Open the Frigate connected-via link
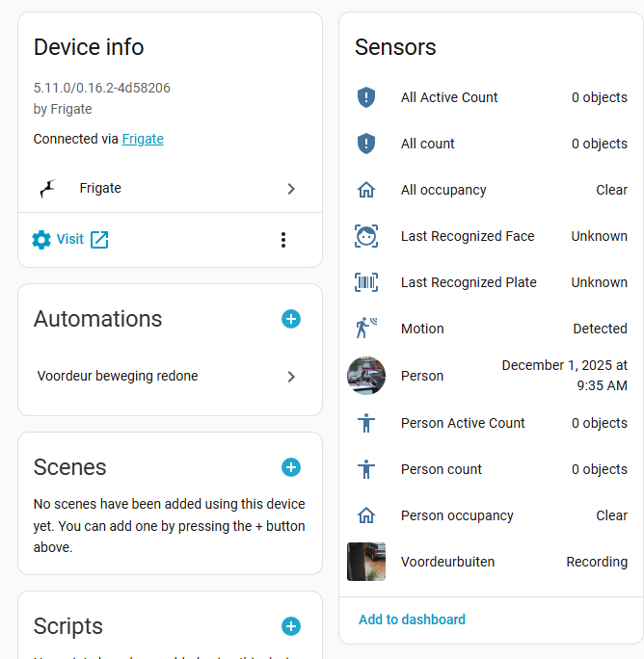This screenshot has height=659, width=644. [143, 139]
